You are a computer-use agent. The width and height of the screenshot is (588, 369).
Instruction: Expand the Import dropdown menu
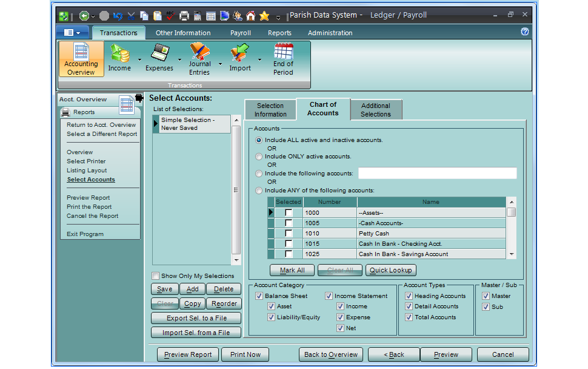[259, 59]
